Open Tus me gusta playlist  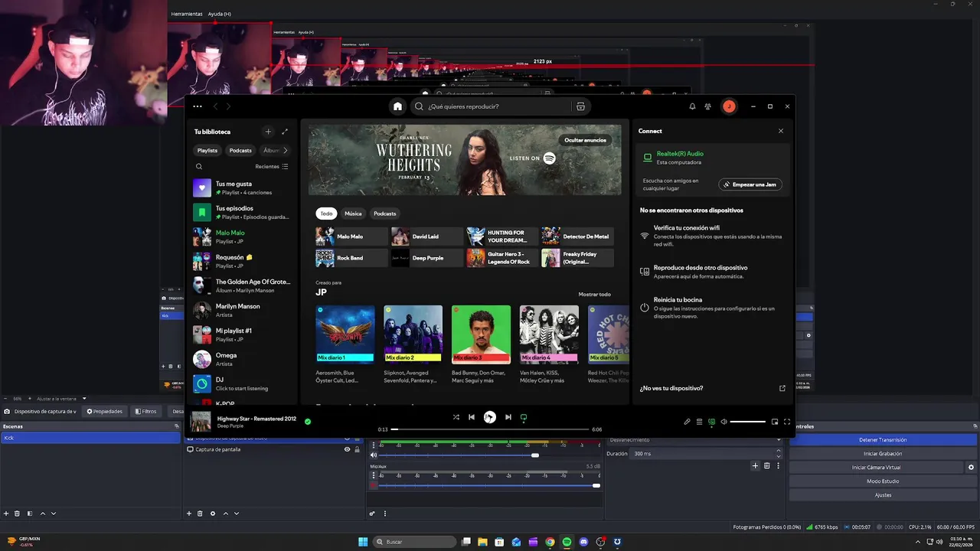[x=242, y=187]
